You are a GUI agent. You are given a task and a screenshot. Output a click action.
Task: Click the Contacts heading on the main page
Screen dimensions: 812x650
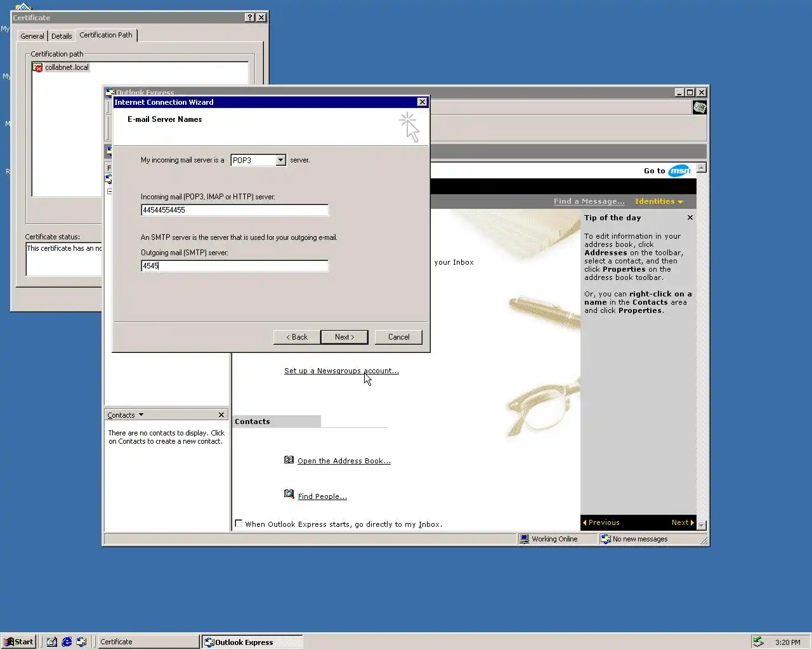point(252,421)
